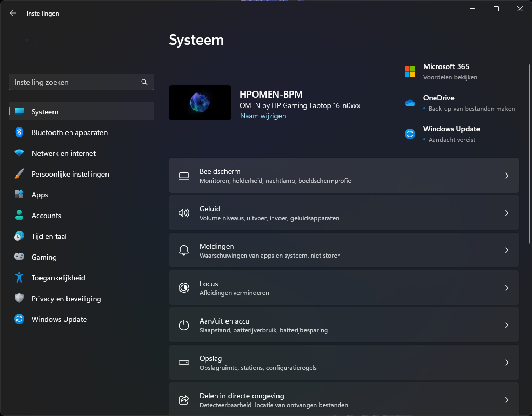Image resolution: width=532 pixels, height=416 pixels.
Task: Click the Meldingen bell icon
Action: click(184, 250)
